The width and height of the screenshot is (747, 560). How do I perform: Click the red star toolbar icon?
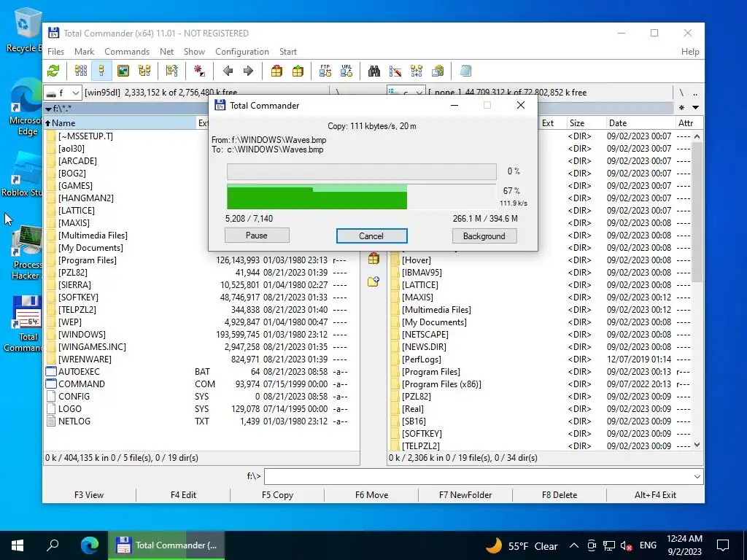199,71
